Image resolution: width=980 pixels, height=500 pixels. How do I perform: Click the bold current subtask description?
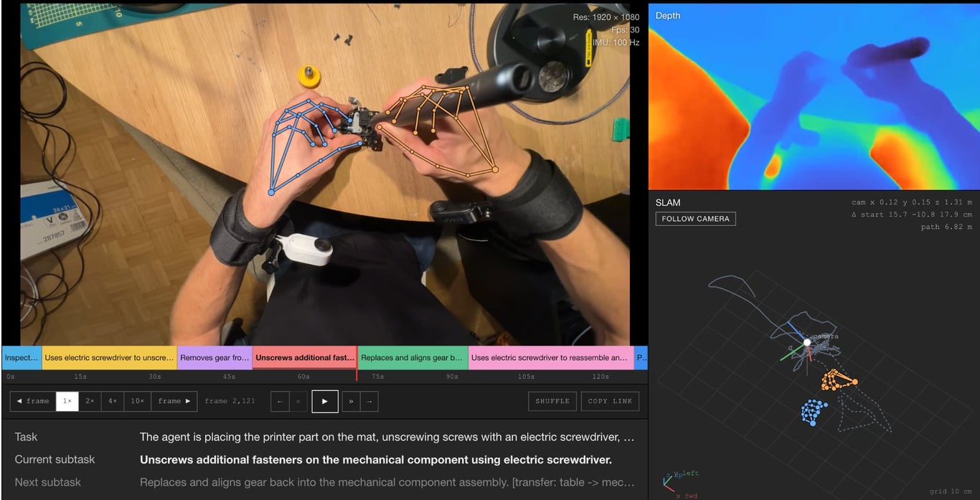pos(376,460)
